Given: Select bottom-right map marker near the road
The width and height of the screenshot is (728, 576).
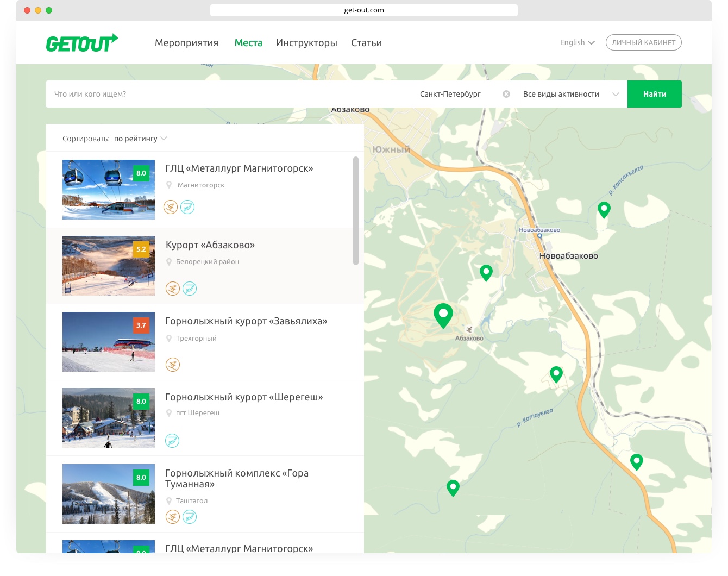Looking at the screenshot, I should (637, 462).
